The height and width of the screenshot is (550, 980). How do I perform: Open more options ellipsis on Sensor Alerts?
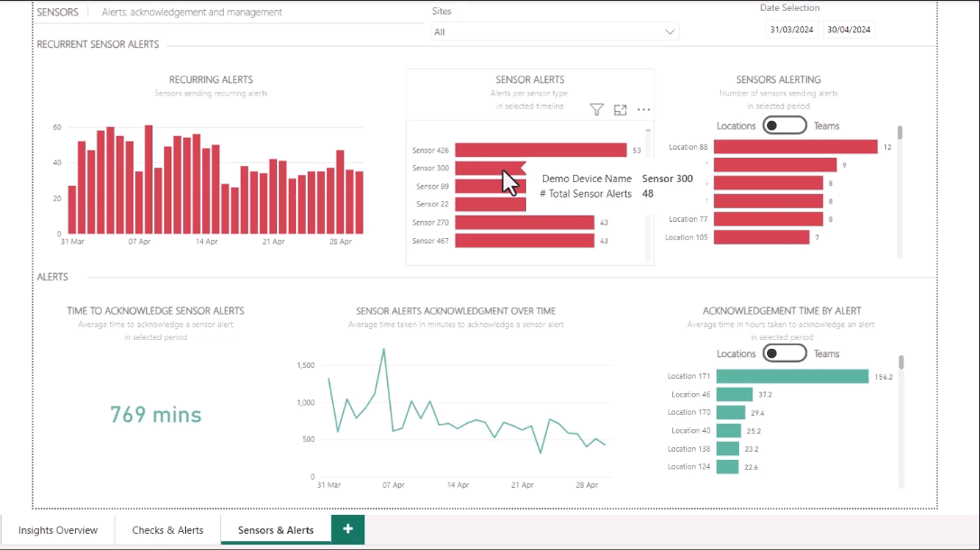[x=643, y=110]
